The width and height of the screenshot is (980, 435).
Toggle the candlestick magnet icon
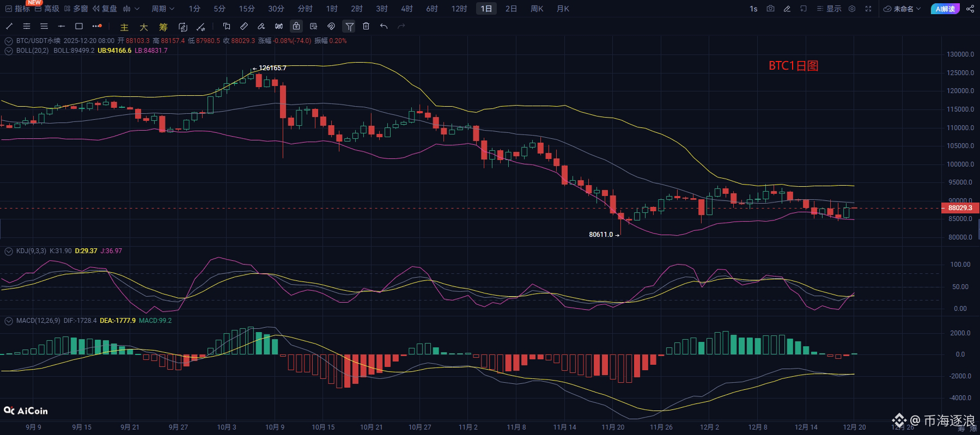coord(279,26)
